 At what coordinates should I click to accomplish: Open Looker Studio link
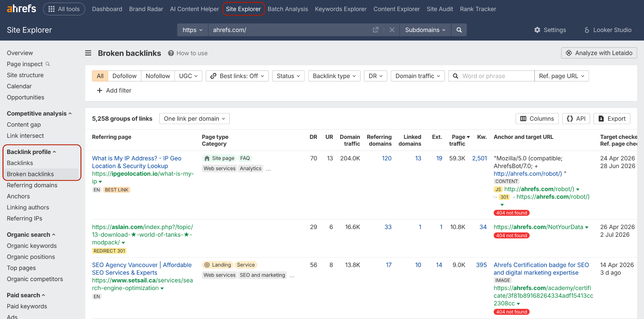(x=608, y=30)
